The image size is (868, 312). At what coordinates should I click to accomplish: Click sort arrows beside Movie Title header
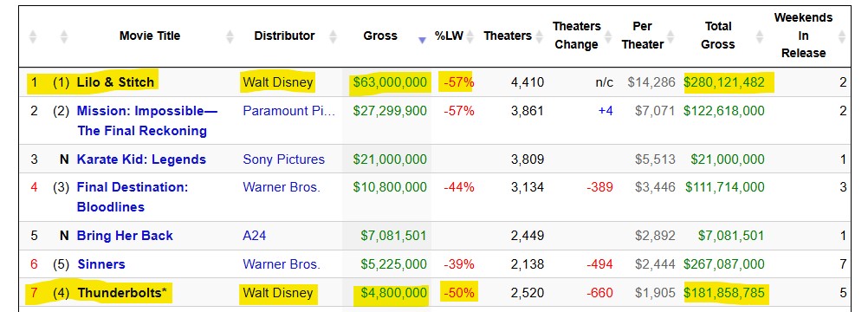pyautogui.click(x=230, y=36)
